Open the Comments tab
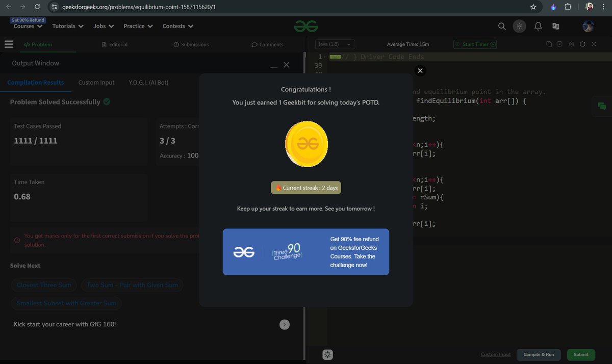This screenshot has width=612, height=364. point(267,44)
